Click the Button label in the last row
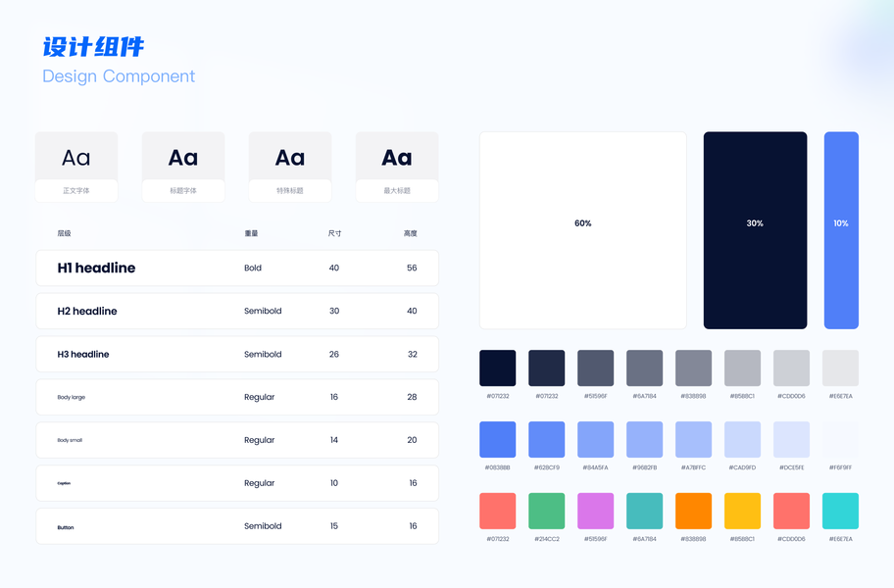Screen dimensions: 894x588 pos(66,527)
